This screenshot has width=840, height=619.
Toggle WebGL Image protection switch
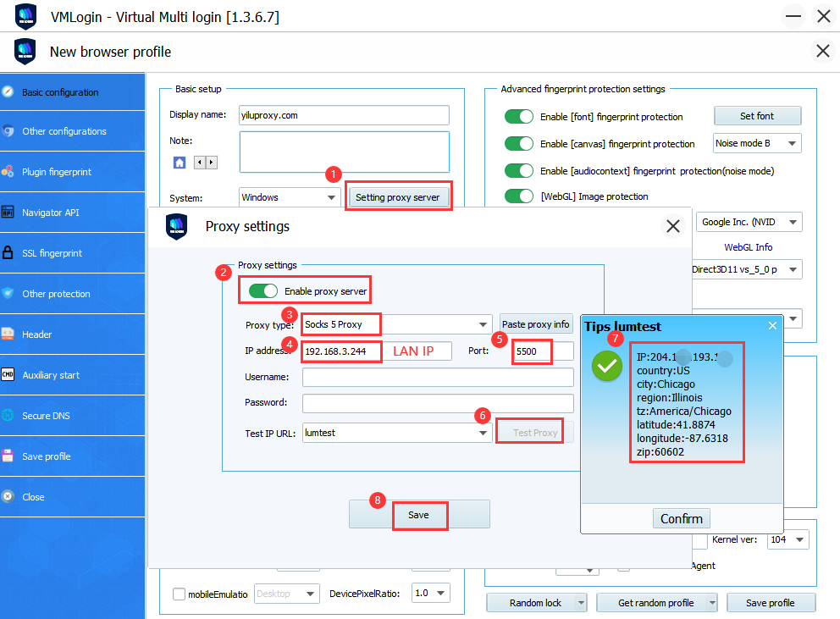(x=518, y=196)
